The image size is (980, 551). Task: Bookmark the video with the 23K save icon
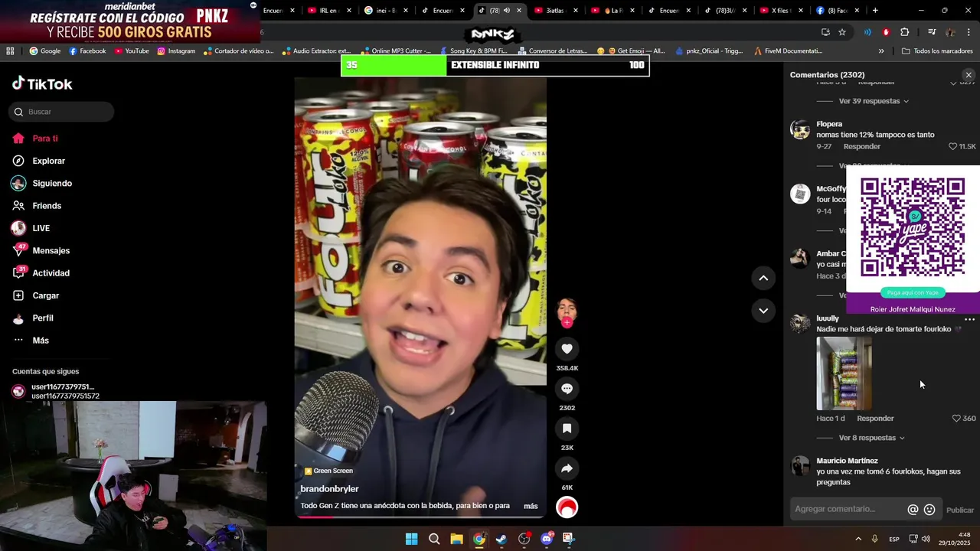[x=567, y=429]
